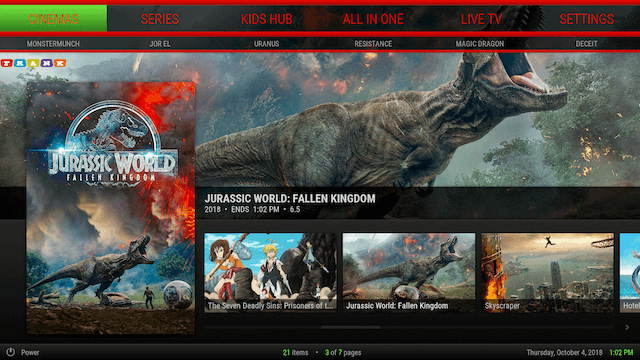The image size is (640, 360).
Task: Open the SETTINGS menu
Action: [x=587, y=19]
